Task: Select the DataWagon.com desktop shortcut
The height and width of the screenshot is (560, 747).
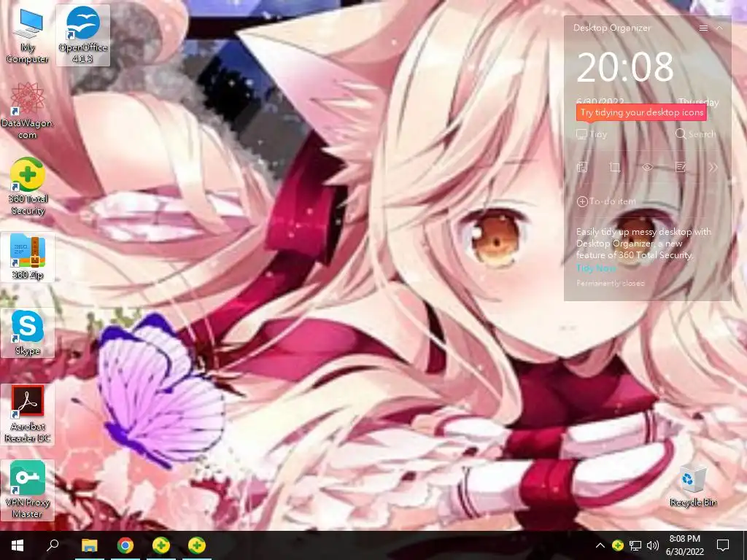Action: (x=28, y=111)
